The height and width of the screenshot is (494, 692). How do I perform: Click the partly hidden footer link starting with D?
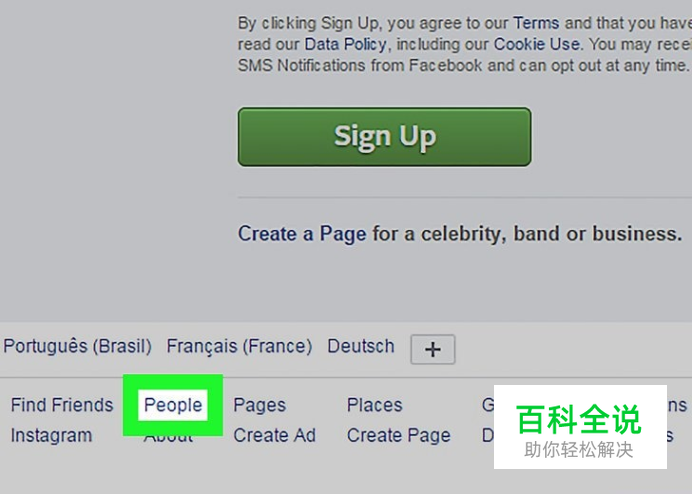click(488, 436)
